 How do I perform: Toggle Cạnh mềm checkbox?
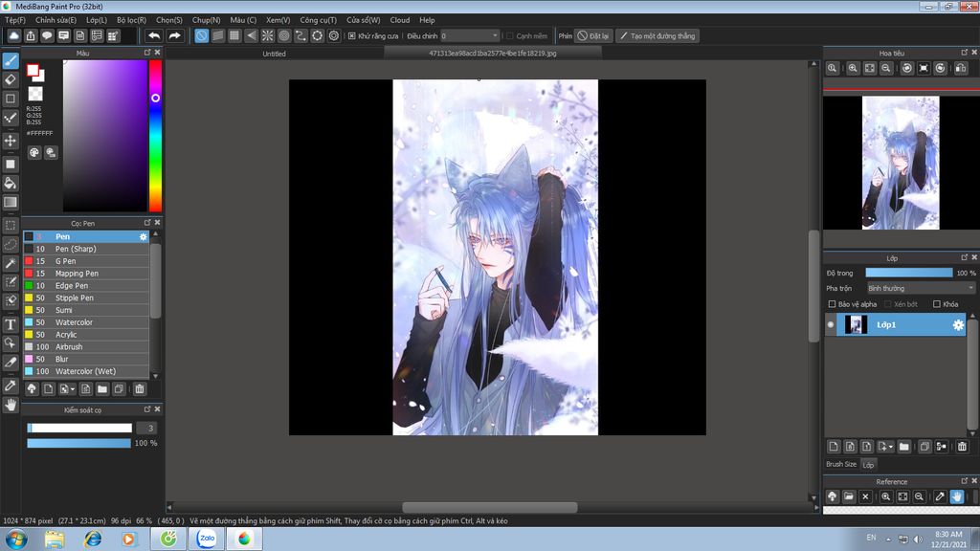coord(510,35)
